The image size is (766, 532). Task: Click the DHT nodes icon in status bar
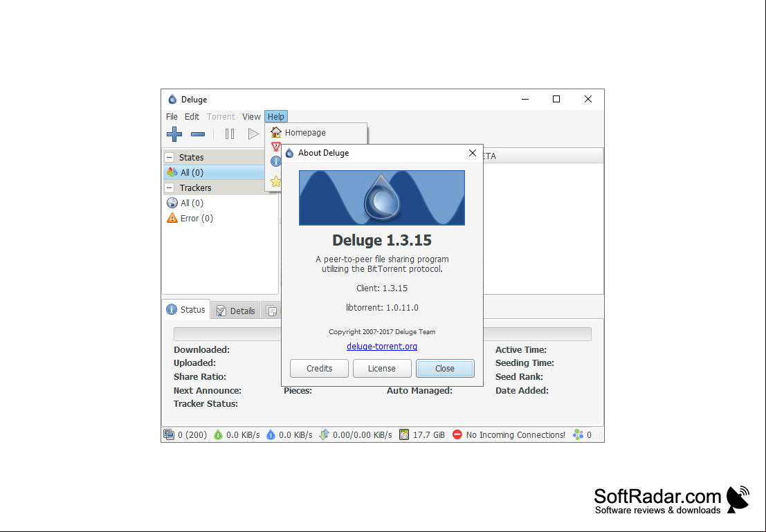point(578,434)
